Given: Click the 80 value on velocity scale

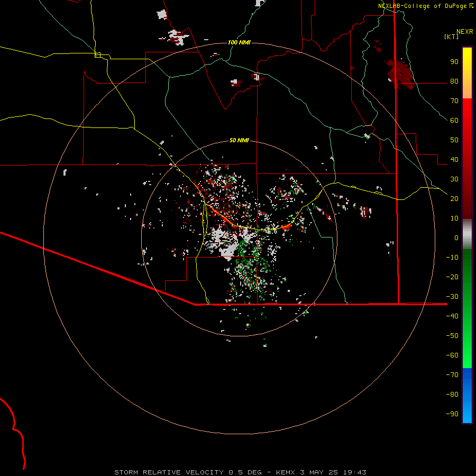Looking at the screenshot, I should pos(454,81).
